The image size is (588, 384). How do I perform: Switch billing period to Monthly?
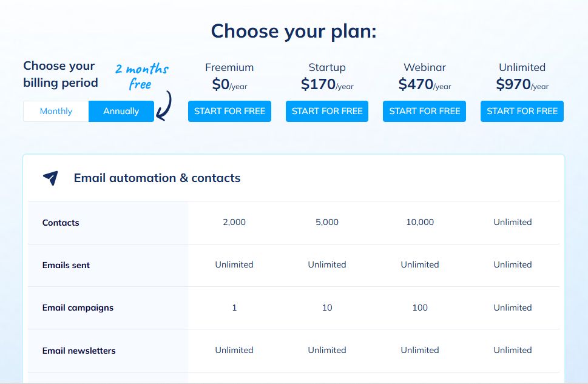(x=56, y=112)
